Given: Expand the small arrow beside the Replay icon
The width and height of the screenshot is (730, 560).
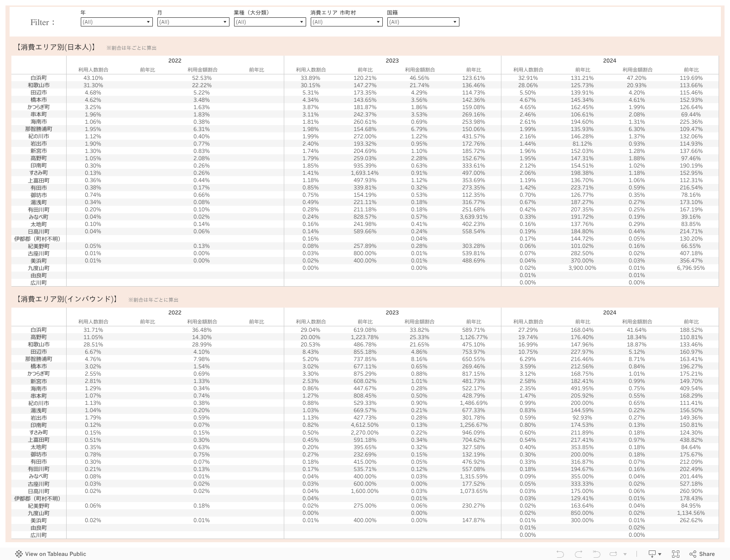Looking at the screenshot, I should pyautogui.click(x=625, y=554).
